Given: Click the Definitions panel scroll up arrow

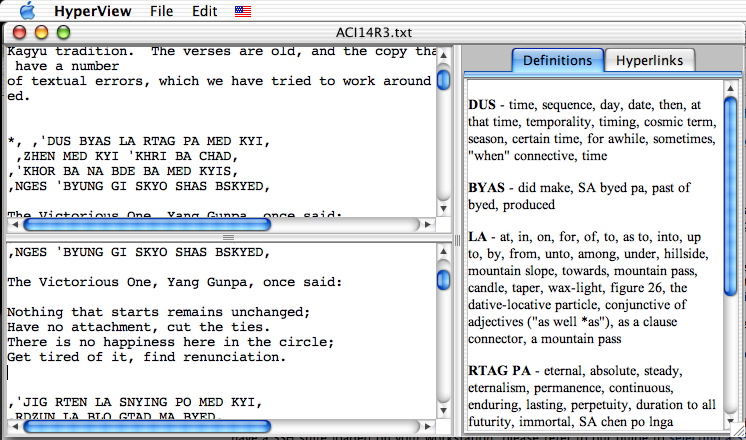Looking at the screenshot, I should click(730, 88).
